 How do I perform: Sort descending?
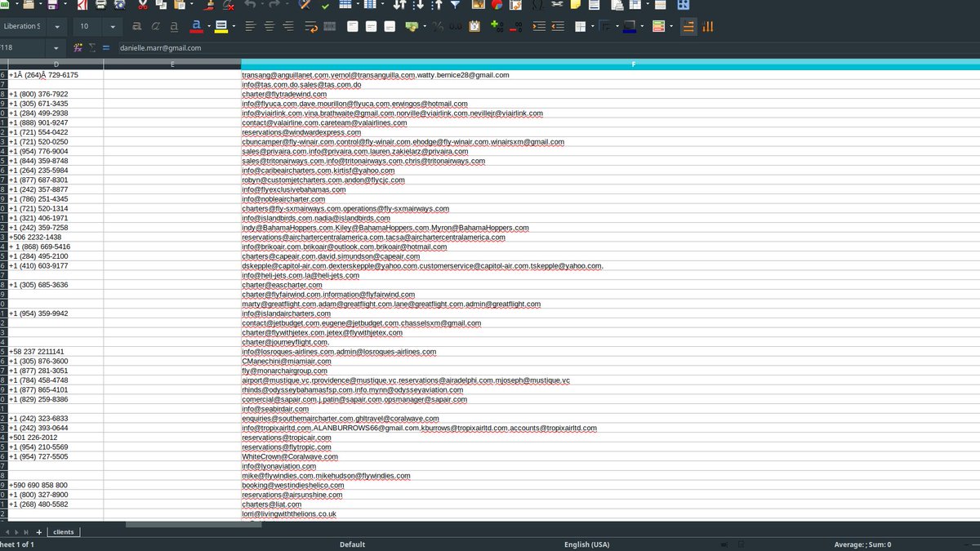coord(437,5)
